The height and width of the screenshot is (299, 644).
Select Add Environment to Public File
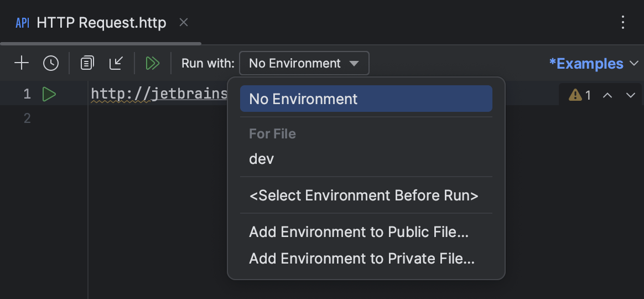[359, 232]
